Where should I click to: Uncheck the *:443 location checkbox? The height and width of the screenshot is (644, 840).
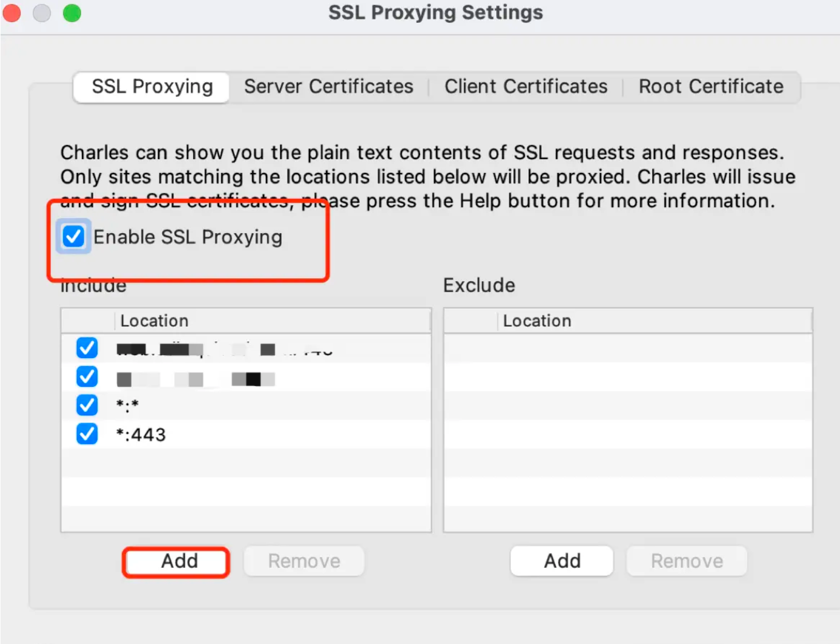click(x=87, y=434)
